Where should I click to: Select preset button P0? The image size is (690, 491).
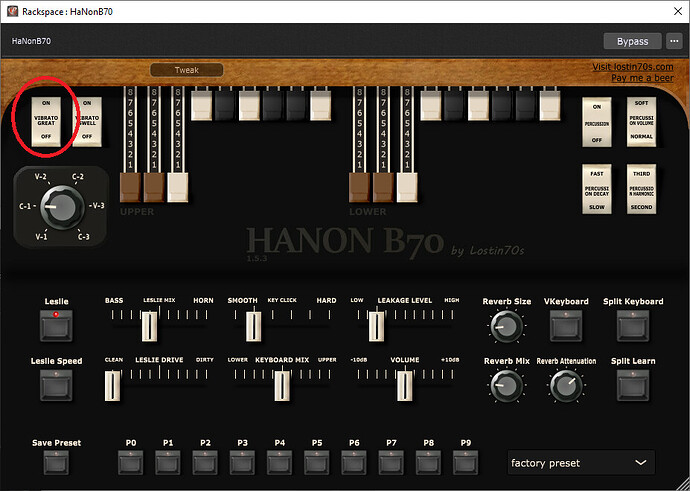[x=131, y=463]
